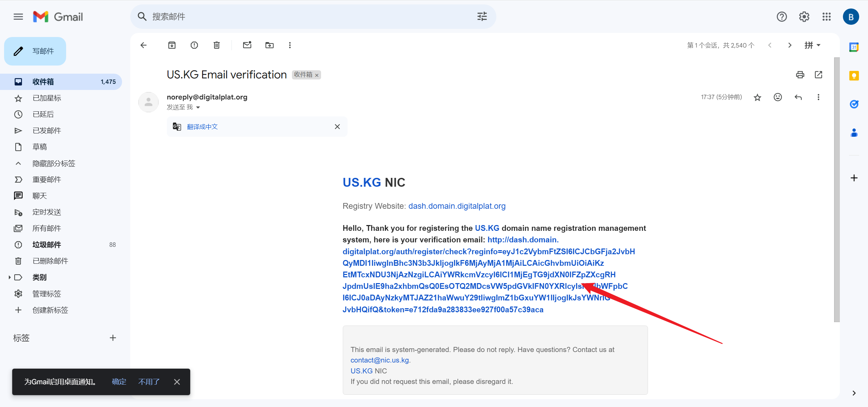Open the 重要邮件 important folder
Image resolution: width=868 pixels, height=407 pixels.
point(61,180)
